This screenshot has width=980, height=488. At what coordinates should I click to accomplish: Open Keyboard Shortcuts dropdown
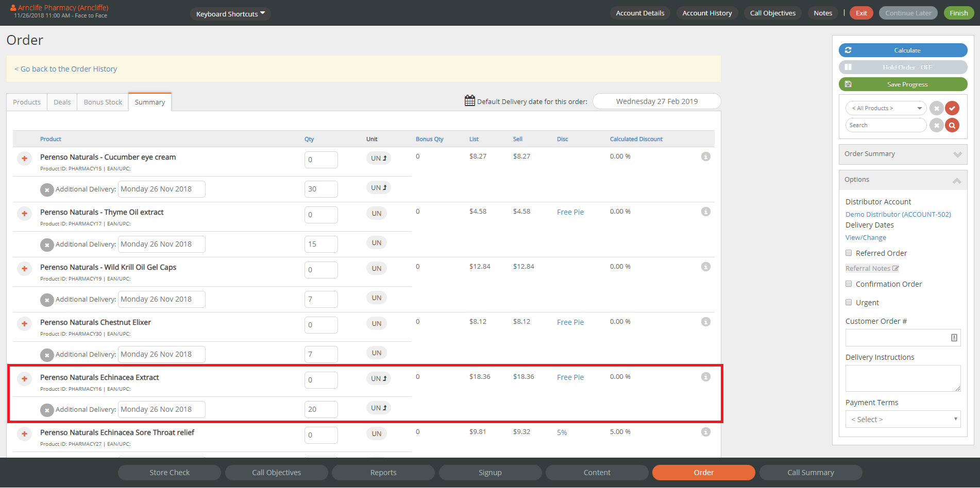[x=230, y=14]
